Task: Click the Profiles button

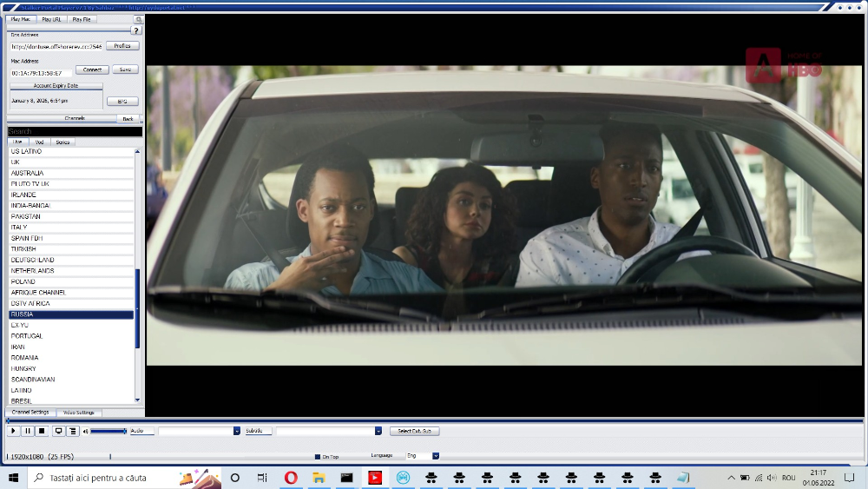Action: [x=122, y=46]
